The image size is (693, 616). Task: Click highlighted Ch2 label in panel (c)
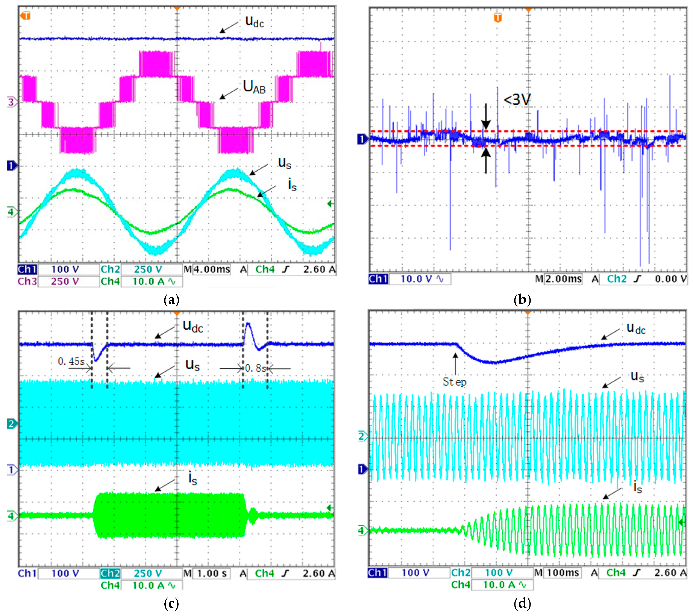tap(110, 573)
